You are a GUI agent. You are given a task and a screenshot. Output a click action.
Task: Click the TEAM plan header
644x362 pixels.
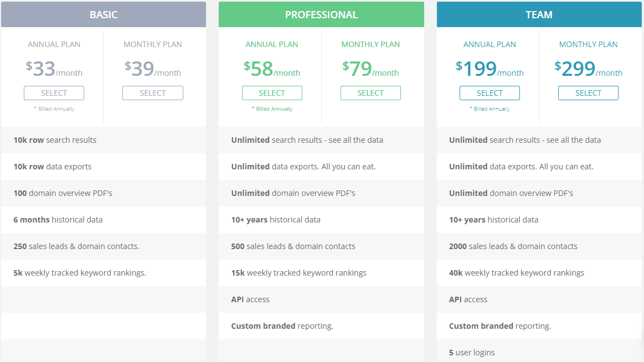coord(539,14)
